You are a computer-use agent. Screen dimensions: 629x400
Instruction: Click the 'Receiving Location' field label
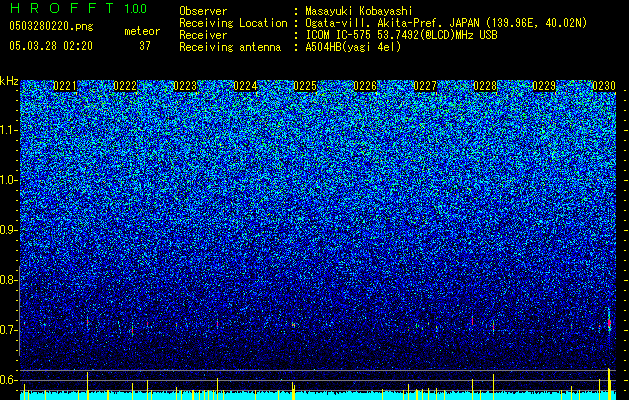tap(233, 23)
